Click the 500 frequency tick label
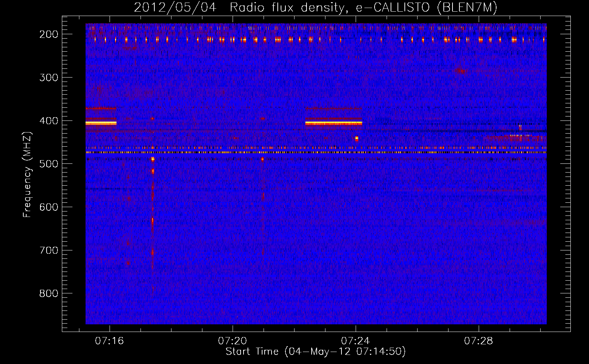 click(x=49, y=164)
